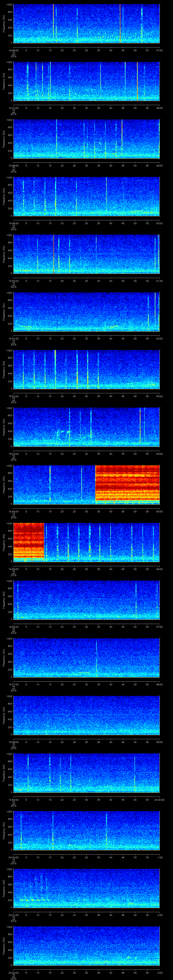Click the spectrogram panel starting at 20:02:00
Screen dimensions: 173x980
click(87, 946)
